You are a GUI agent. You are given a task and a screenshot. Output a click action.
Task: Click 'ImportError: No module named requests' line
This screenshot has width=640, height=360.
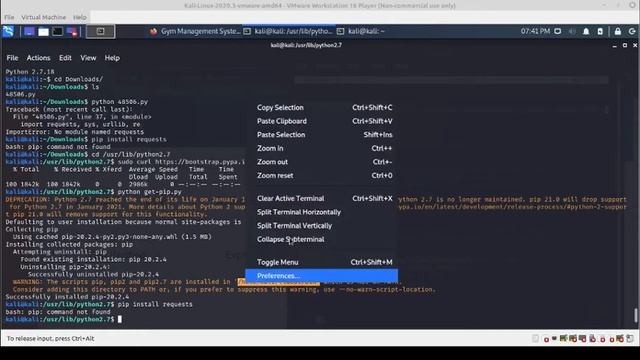coord(74,132)
